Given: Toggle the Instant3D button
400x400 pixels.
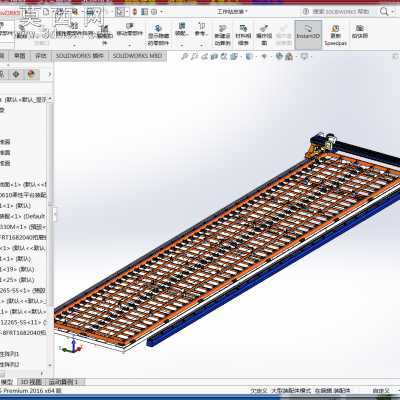Looking at the screenshot, I should 308,35.
